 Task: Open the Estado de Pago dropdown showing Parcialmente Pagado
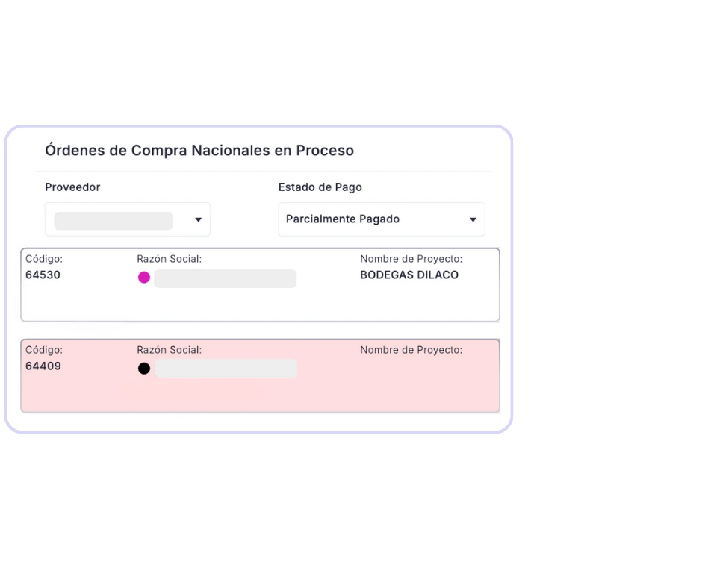(x=382, y=219)
